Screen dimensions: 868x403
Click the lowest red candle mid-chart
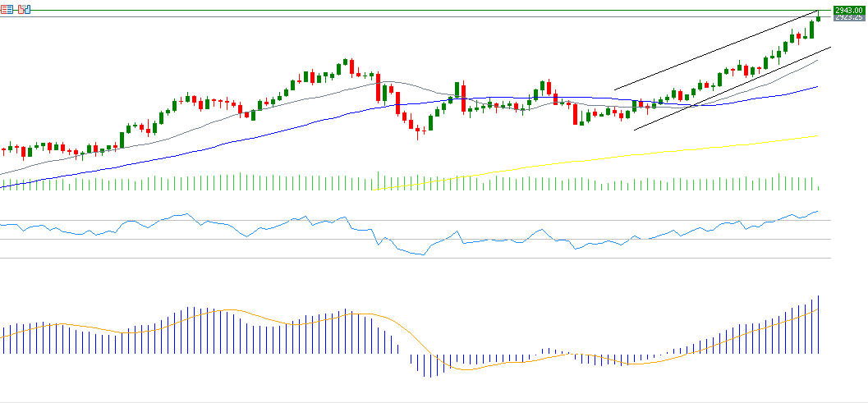click(417, 131)
